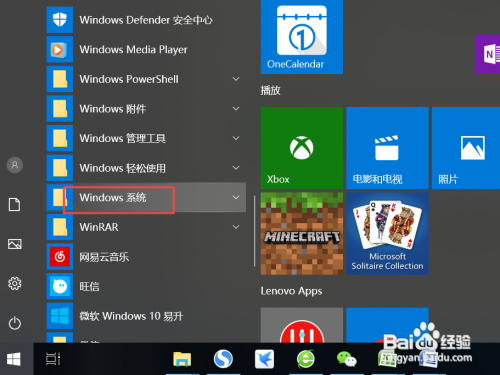Launch the green IE-style browser on taskbar

[x=306, y=359]
